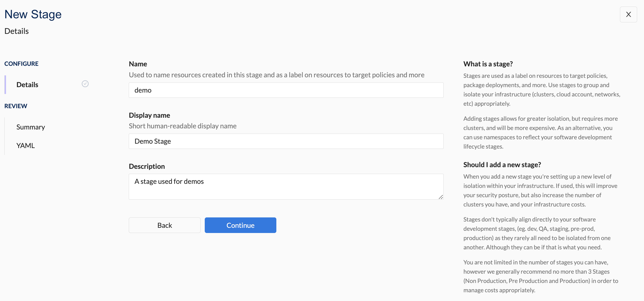Click the Review section label icon
This screenshot has height=301, width=644.
point(16,106)
